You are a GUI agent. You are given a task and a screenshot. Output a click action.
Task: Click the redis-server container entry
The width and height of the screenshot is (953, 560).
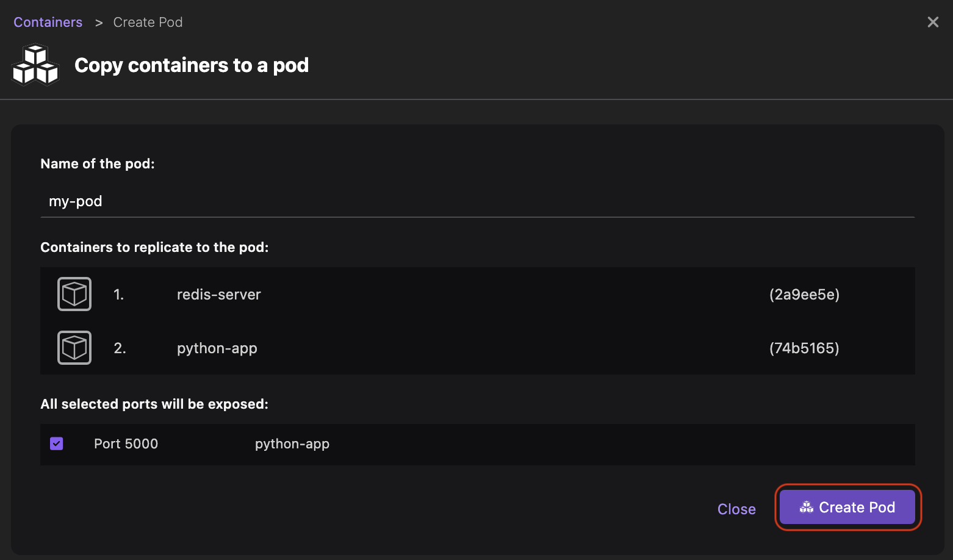[x=218, y=294]
